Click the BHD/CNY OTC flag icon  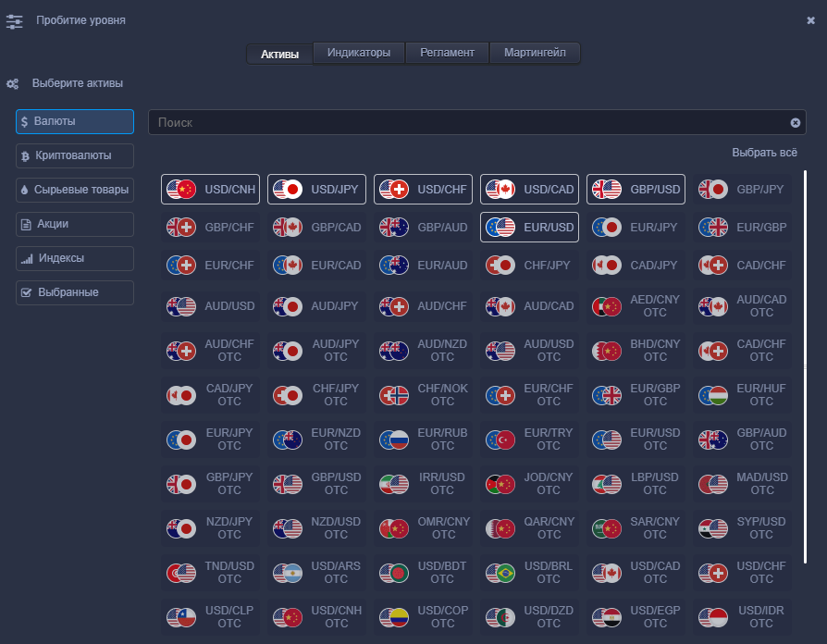click(607, 351)
